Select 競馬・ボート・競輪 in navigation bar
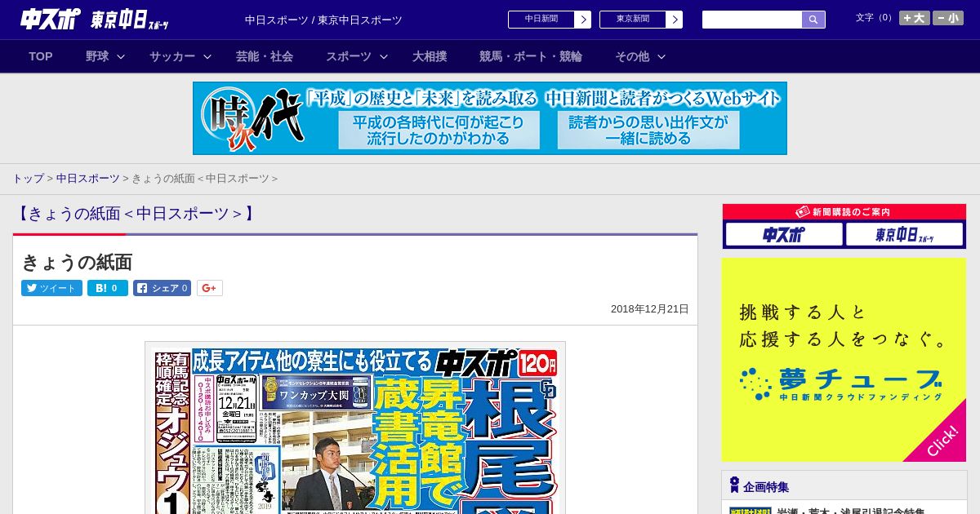This screenshot has width=980, height=514. coord(531,56)
